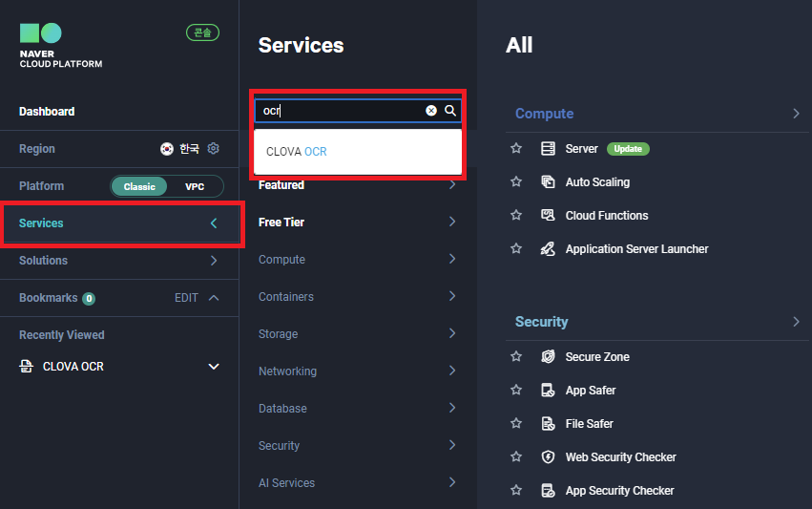The image size is (812, 509).
Task: Open the Storage category chevron
Action: point(452,333)
